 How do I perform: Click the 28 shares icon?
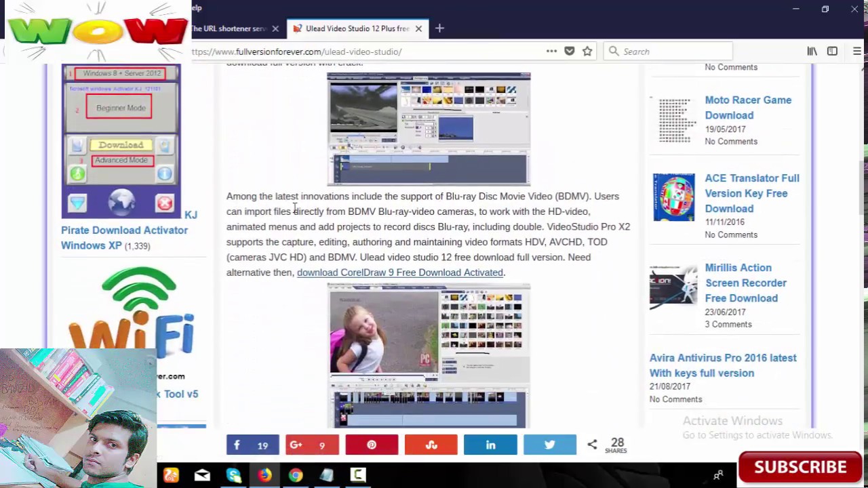coord(592,445)
